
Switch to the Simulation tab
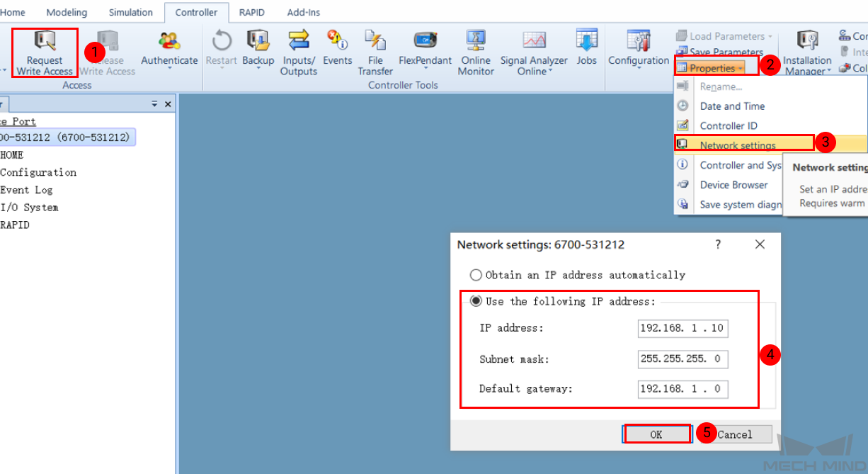click(130, 12)
